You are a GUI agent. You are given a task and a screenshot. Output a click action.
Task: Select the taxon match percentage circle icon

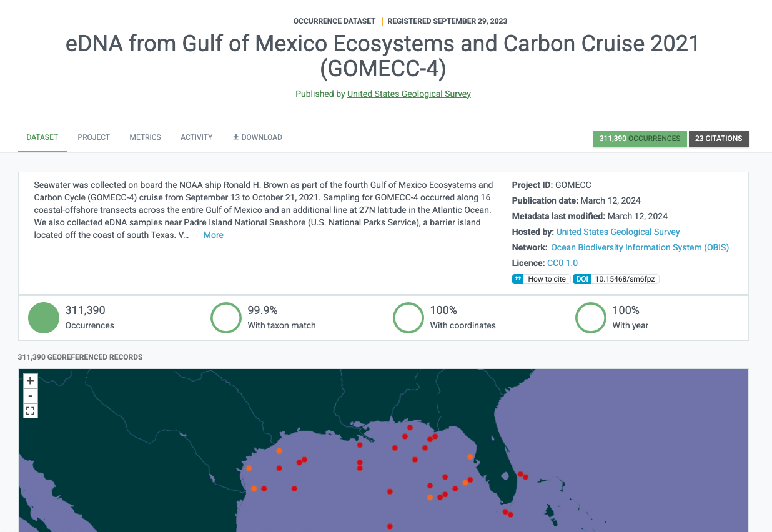[x=226, y=317]
